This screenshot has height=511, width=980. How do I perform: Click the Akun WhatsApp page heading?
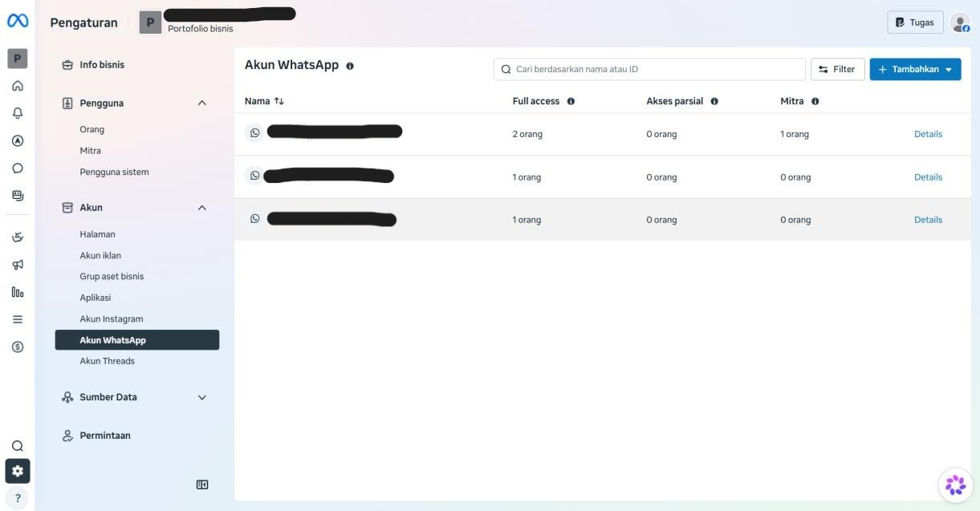click(291, 65)
